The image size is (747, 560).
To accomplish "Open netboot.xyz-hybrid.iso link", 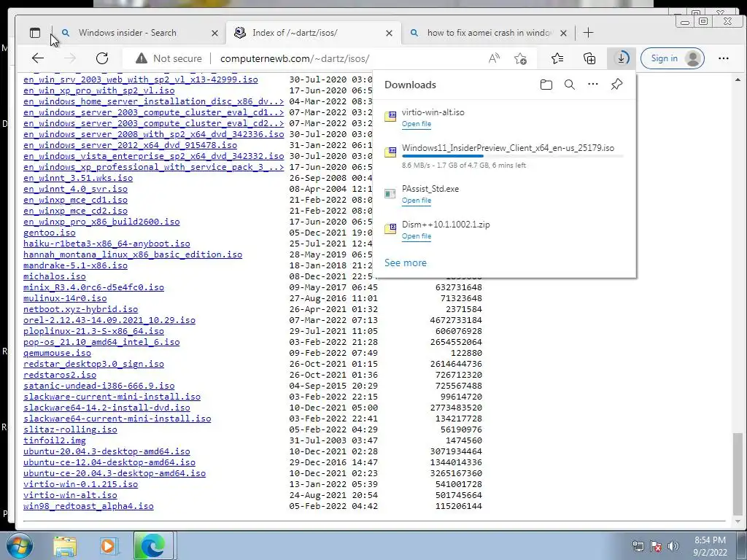I will point(80,309).
